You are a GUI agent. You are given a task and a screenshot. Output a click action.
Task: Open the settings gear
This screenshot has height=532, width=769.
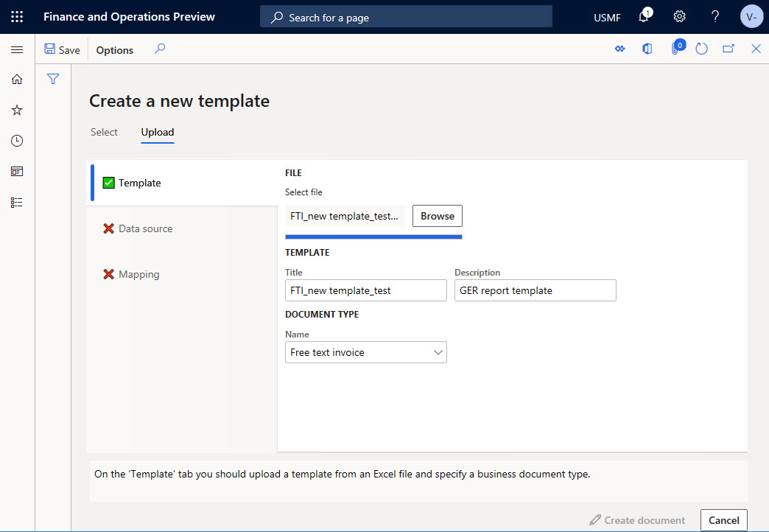(x=679, y=17)
